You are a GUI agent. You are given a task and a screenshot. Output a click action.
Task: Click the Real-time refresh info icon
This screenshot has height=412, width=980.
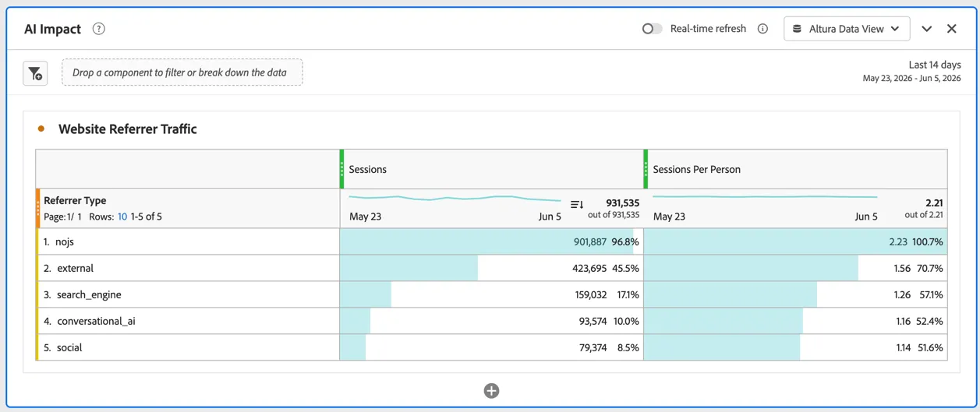tap(762, 29)
